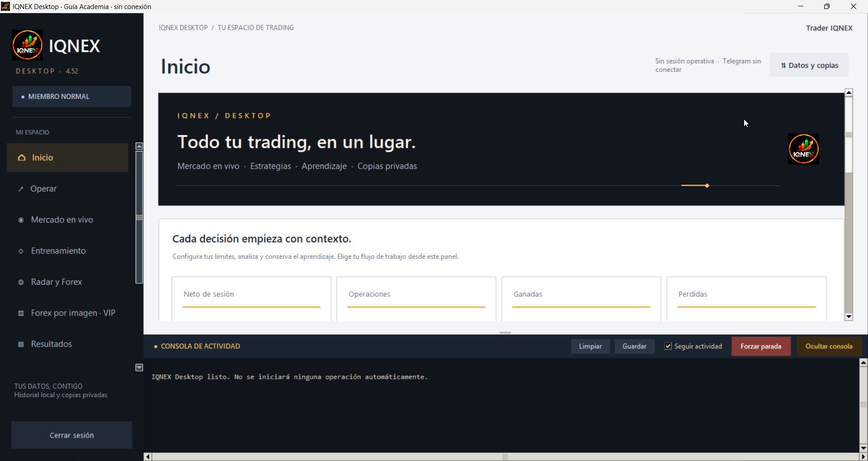This screenshot has width=868, height=461.
Task: Click the arrow icon beside Operar
Action: coord(20,189)
